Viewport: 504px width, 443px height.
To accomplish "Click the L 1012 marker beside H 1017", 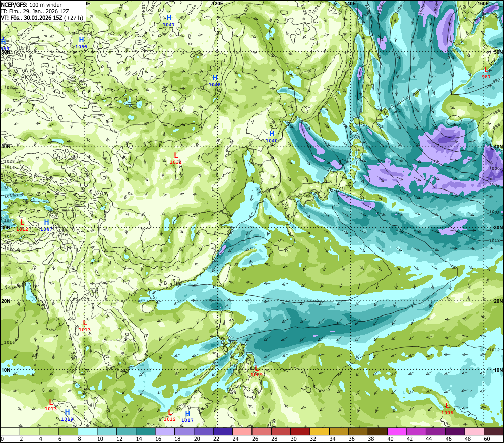I will [x=170, y=415].
